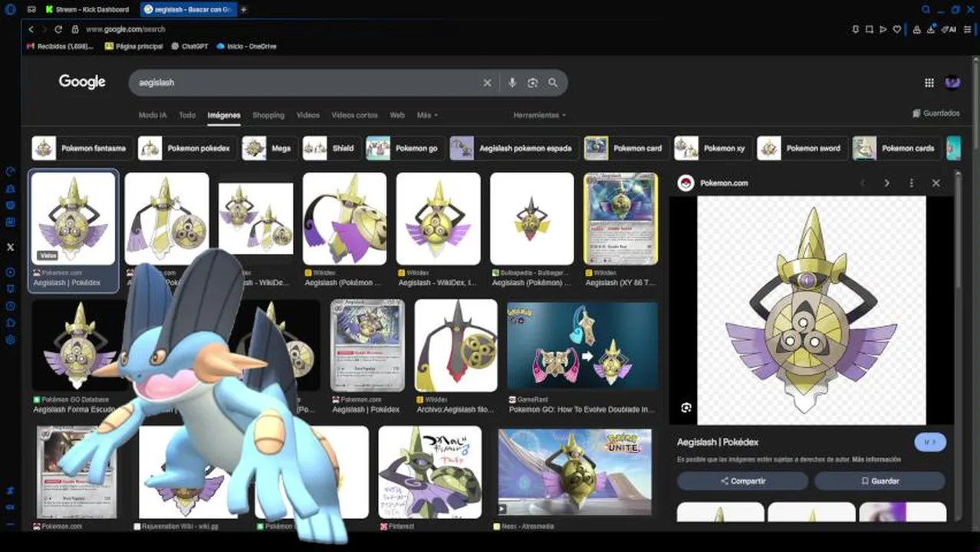This screenshot has width=980, height=552.
Task: Open sidebar settings gear icon
Action: [x=10, y=340]
